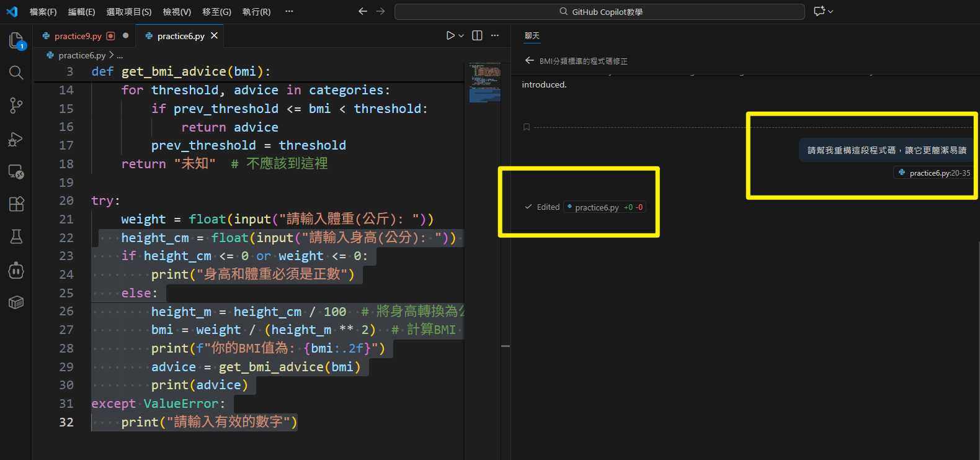Image resolution: width=980 pixels, height=460 pixels.
Task: Switch to the practice9.py tab
Action: click(x=78, y=36)
